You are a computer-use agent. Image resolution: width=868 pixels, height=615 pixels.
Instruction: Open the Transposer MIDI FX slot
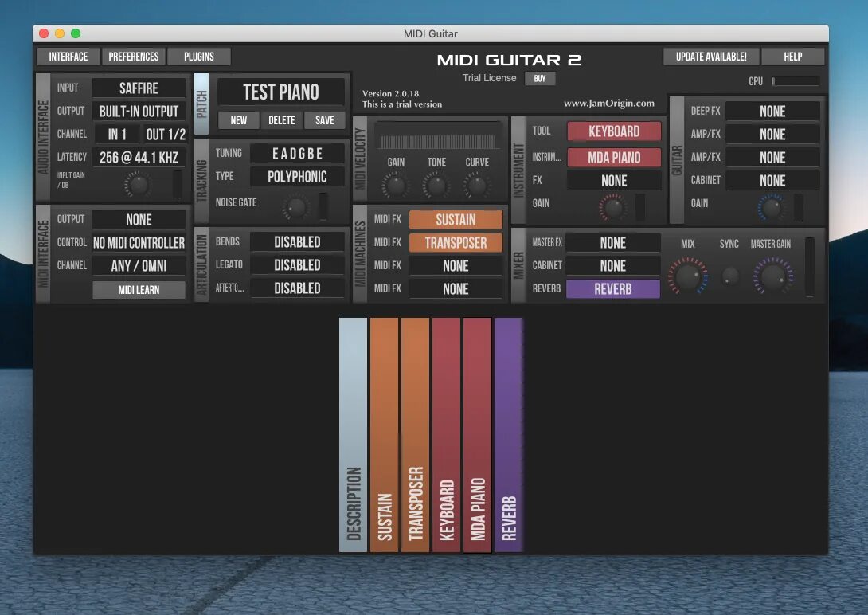point(456,242)
